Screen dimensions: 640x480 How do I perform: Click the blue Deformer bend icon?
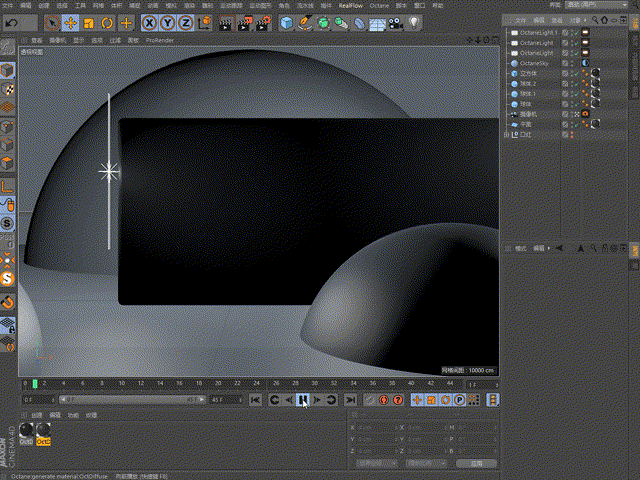click(x=359, y=23)
